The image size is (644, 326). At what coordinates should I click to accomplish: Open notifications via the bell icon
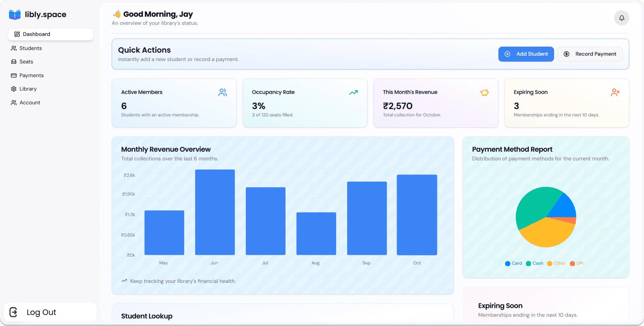pos(622,18)
